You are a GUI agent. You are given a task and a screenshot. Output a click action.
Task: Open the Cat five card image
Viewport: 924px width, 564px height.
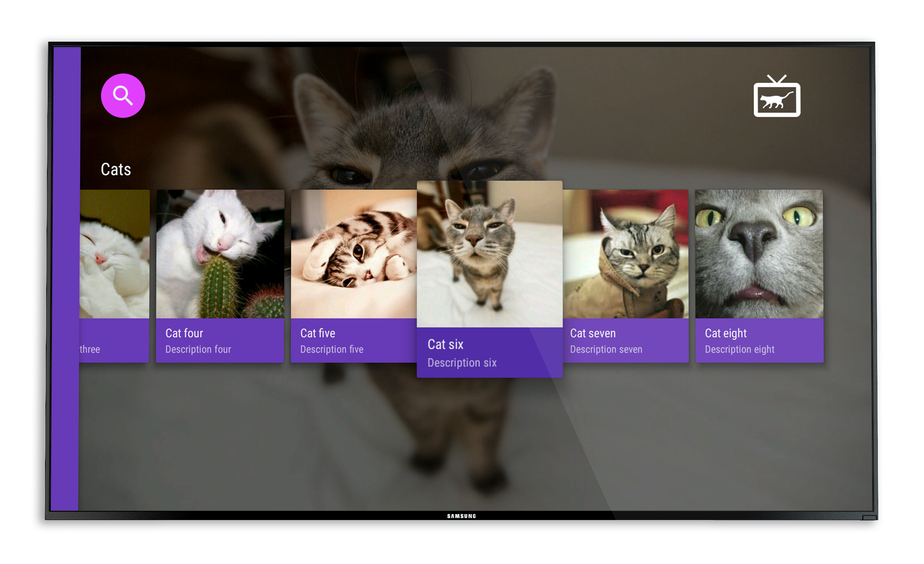(x=353, y=254)
